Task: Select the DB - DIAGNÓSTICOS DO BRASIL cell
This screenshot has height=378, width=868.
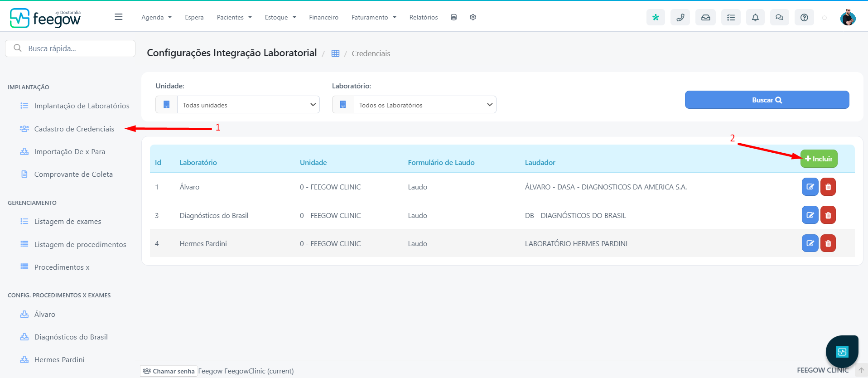Action: [x=575, y=215]
